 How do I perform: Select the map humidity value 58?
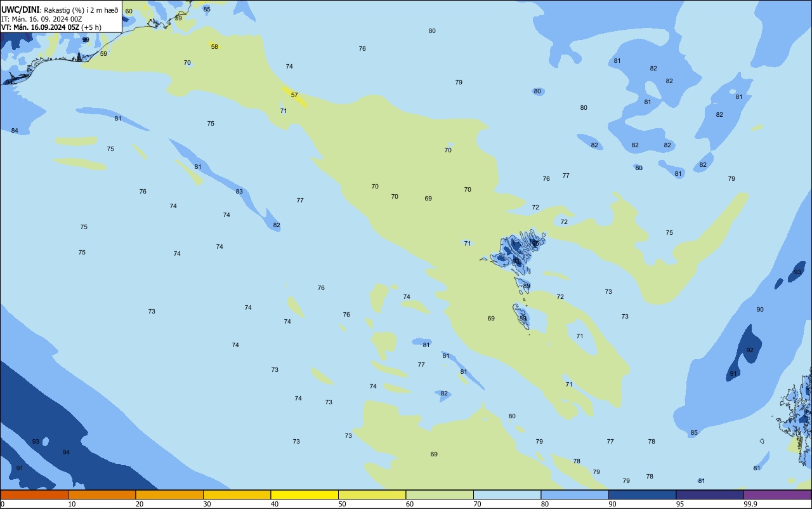[x=214, y=47]
